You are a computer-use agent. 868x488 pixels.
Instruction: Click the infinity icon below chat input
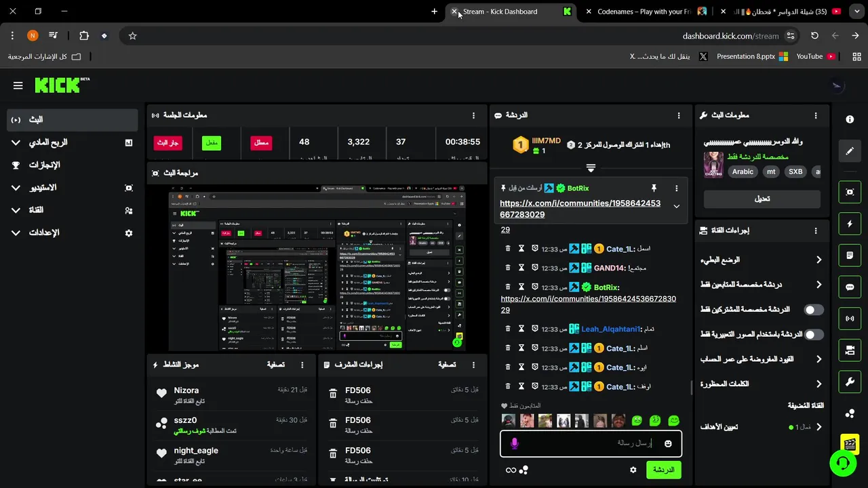click(x=511, y=470)
